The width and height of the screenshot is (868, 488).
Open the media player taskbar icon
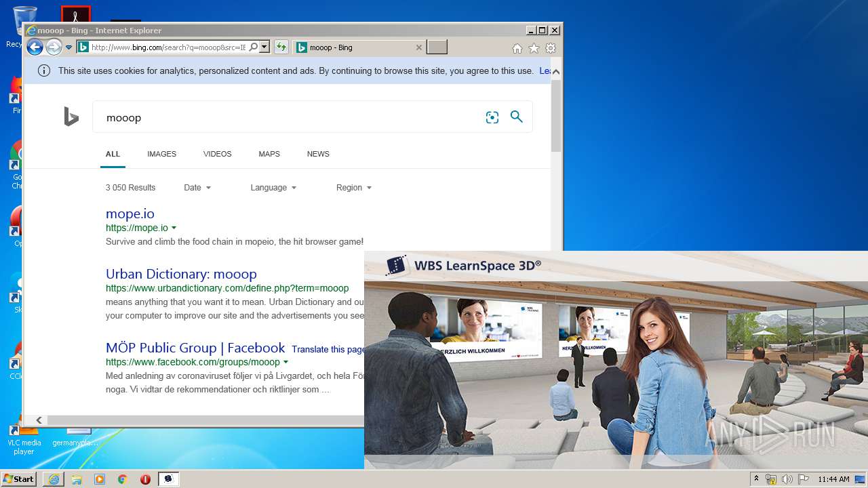100,479
